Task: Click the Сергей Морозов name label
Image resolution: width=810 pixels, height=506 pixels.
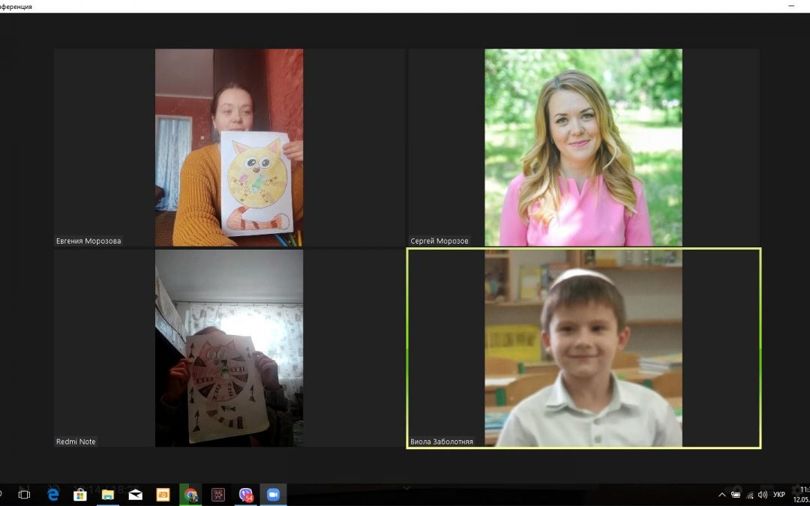Action: point(440,241)
